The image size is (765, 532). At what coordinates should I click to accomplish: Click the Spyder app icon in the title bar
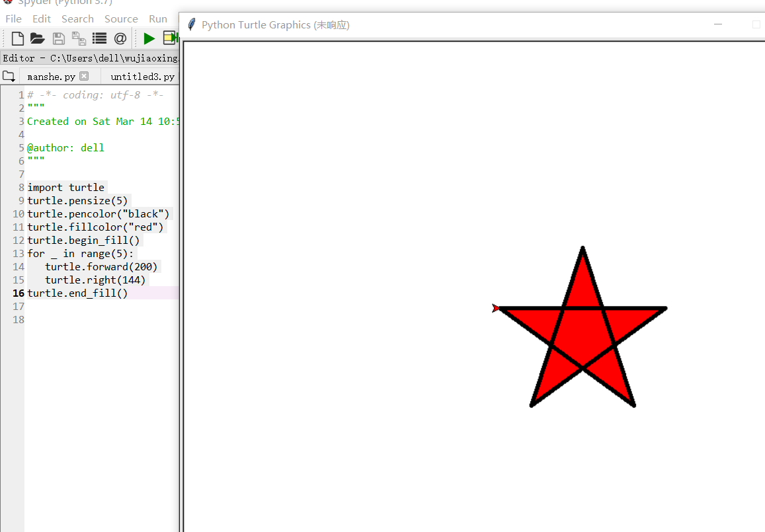click(7, 2)
